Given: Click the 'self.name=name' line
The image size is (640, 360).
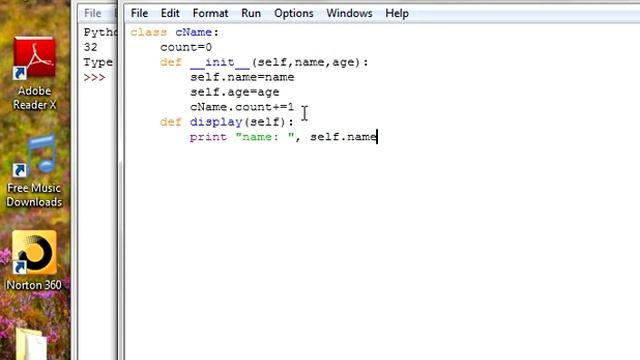Looking at the screenshot, I should 242,77.
